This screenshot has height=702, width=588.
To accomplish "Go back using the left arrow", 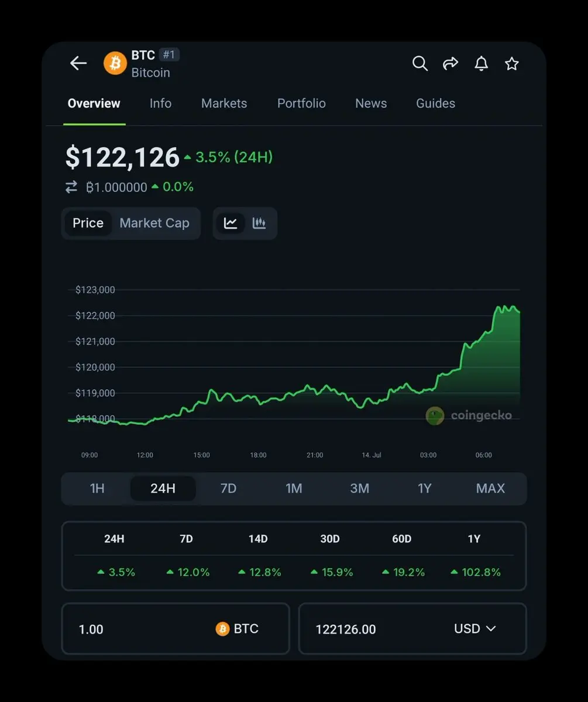I will [x=78, y=63].
